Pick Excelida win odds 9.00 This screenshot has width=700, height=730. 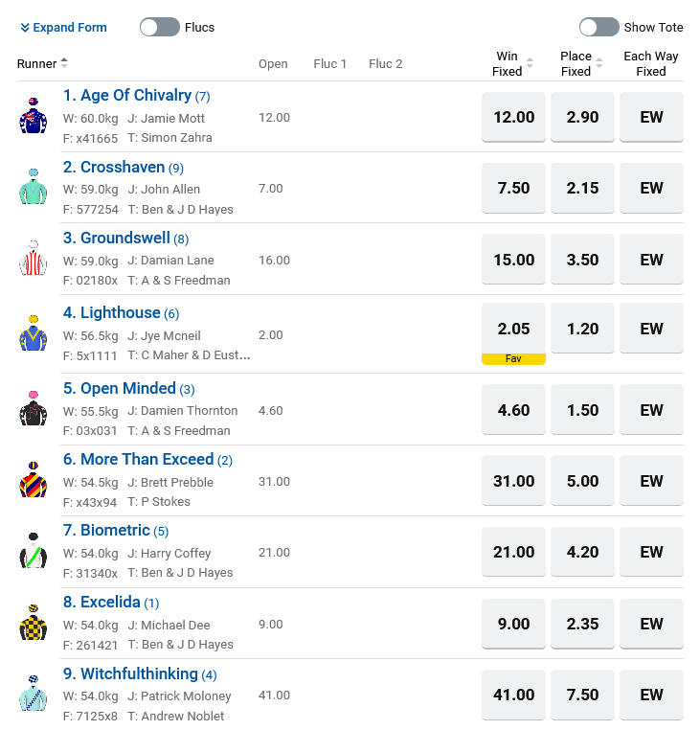(x=513, y=624)
